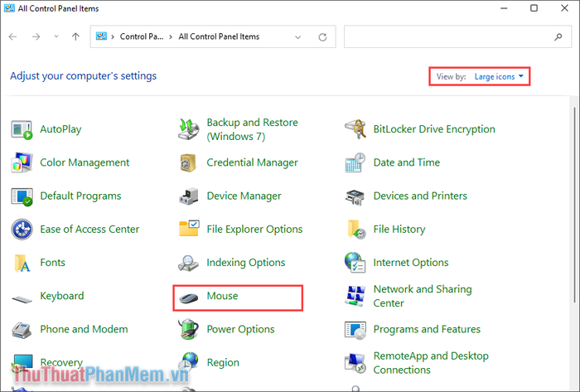The width and height of the screenshot is (580, 392).
Task: Open the Color Management icon
Action: (22, 162)
